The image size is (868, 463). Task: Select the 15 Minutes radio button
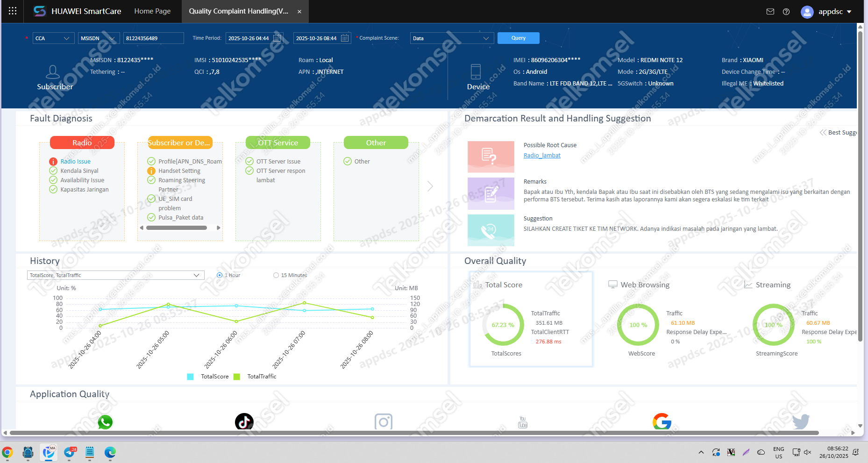276,275
